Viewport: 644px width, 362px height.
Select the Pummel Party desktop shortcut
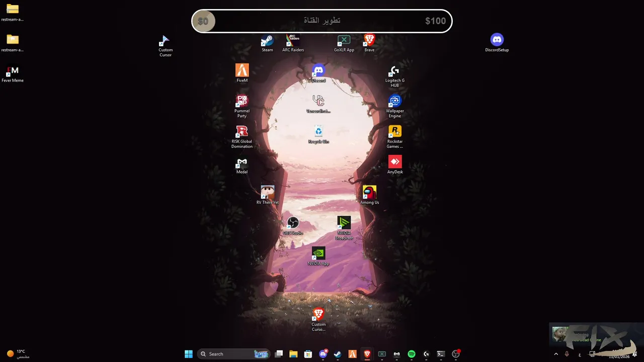242,107
